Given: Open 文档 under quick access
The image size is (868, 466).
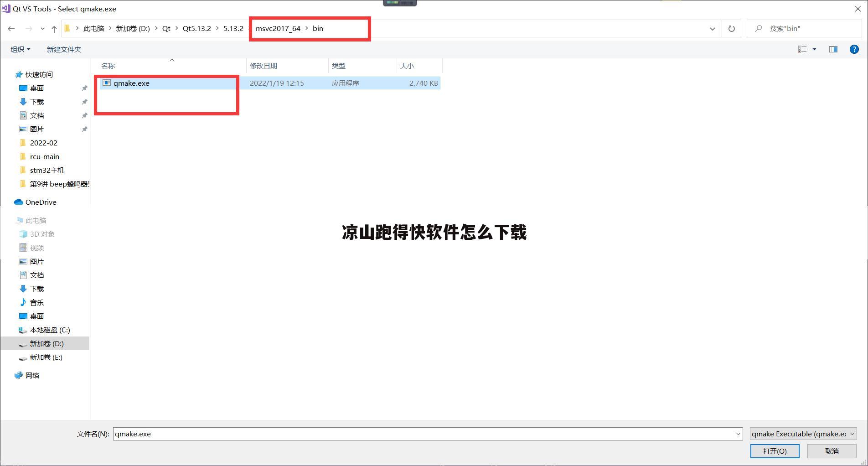Looking at the screenshot, I should point(36,115).
